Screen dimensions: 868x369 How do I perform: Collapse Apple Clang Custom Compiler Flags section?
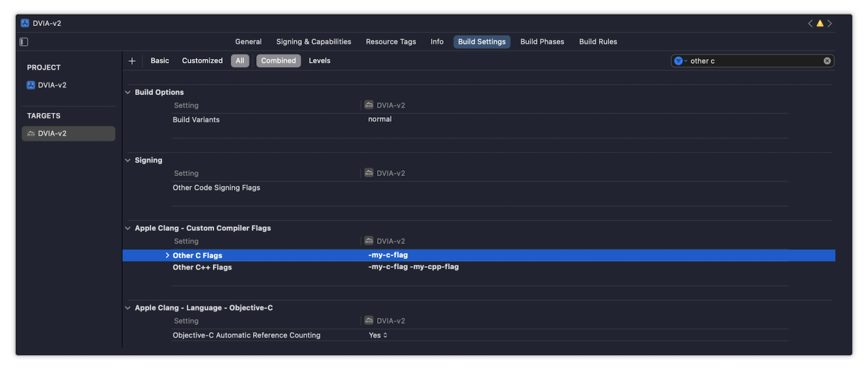pyautogui.click(x=128, y=228)
